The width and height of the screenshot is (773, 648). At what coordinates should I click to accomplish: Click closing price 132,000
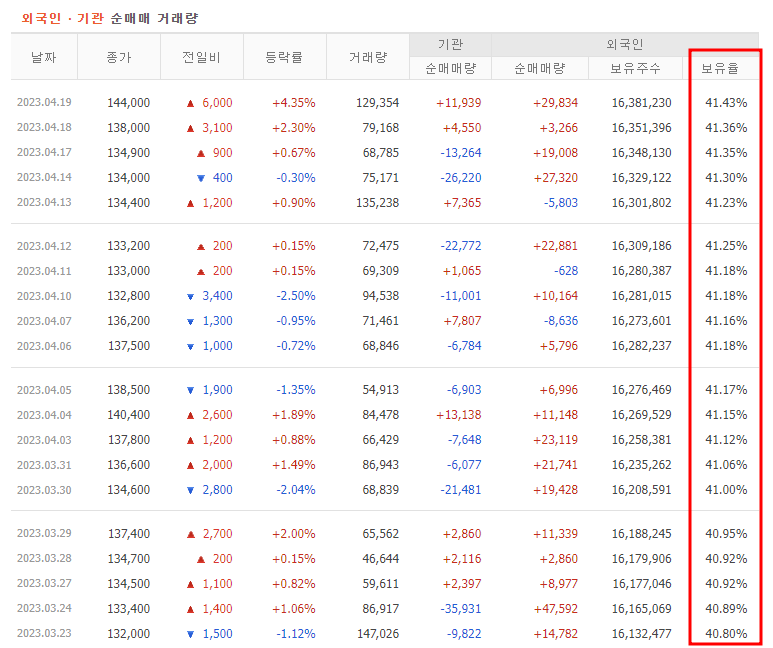(x=128, y=634)
